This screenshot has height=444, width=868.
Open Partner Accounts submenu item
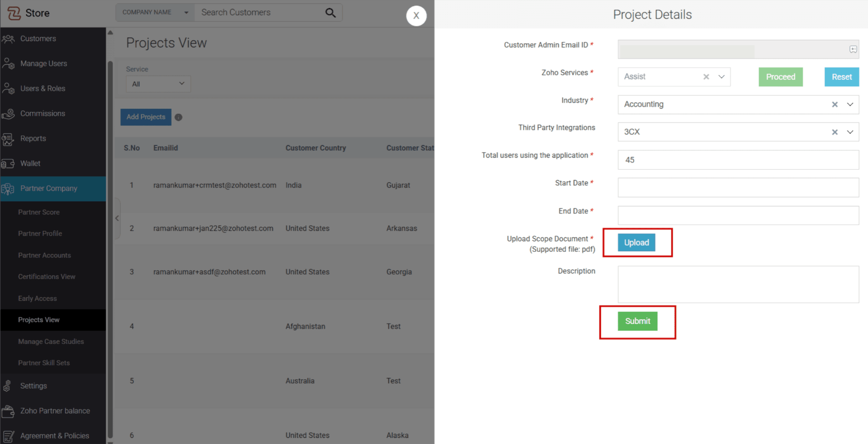point(44,255)
